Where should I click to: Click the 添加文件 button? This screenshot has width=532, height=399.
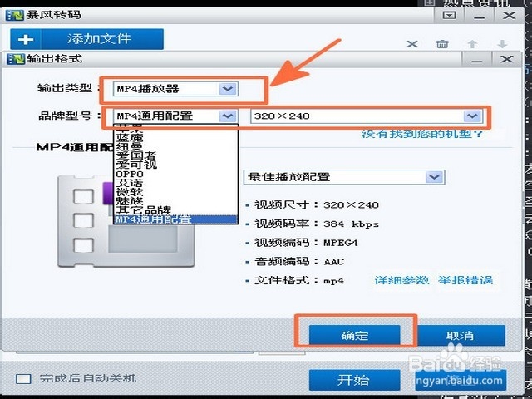[86, 39]
